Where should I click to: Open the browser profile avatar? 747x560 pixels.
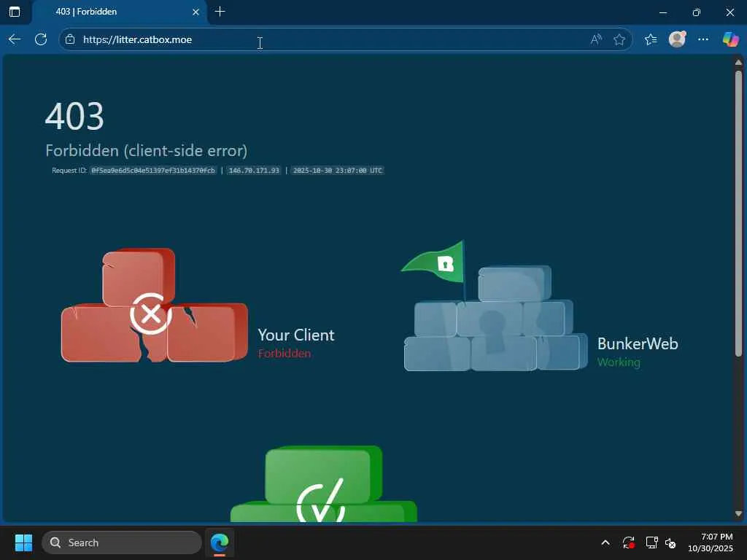click(677, 39)
